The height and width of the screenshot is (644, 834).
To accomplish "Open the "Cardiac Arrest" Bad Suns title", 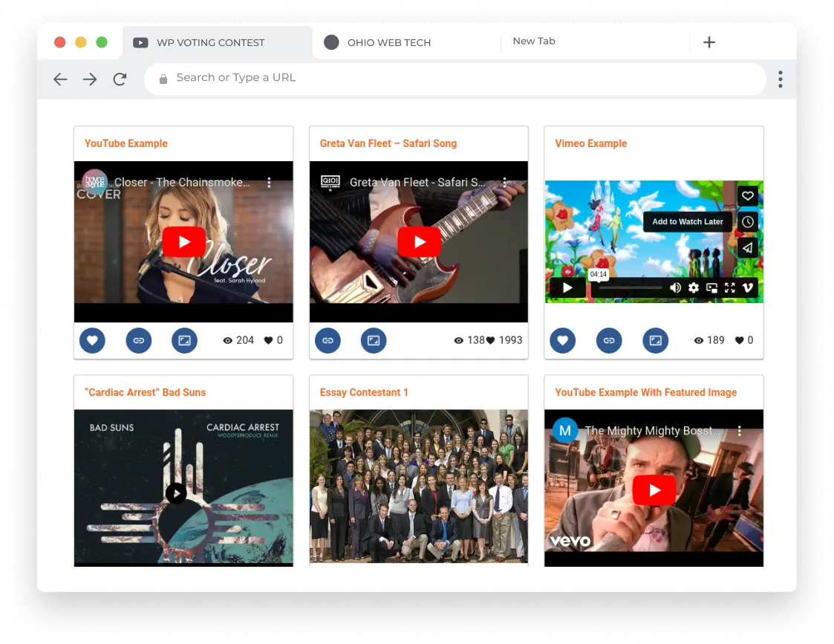I will (146, 392).
